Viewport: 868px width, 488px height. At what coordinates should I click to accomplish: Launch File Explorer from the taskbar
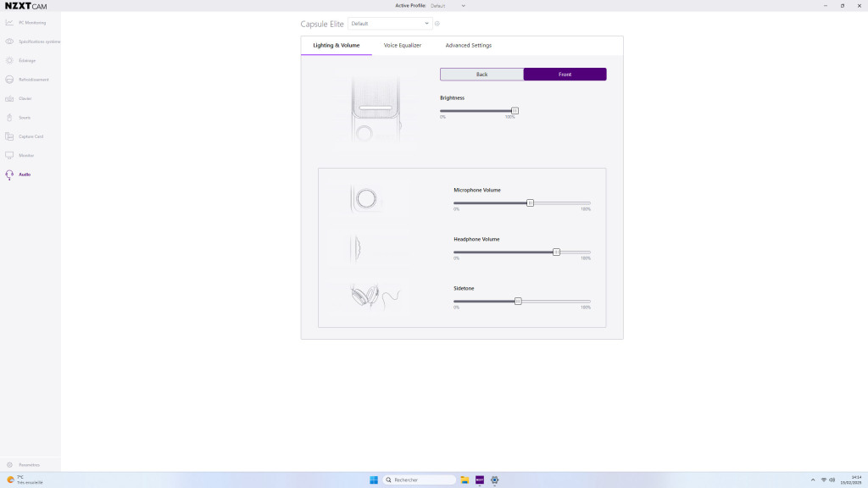(465, 480)
